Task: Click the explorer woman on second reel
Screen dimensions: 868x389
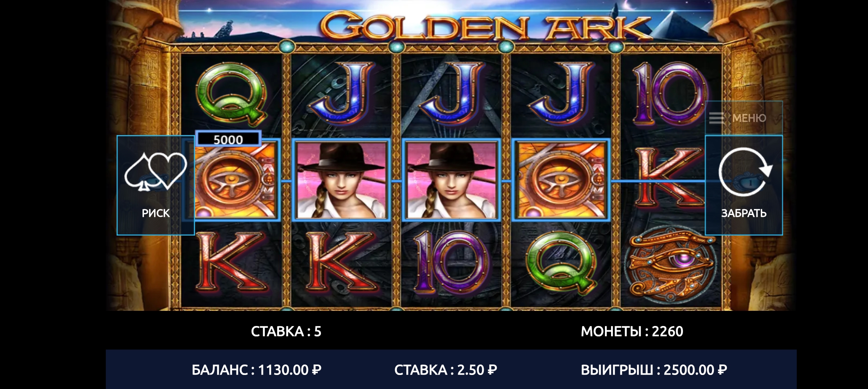Action: coord(341,179)
